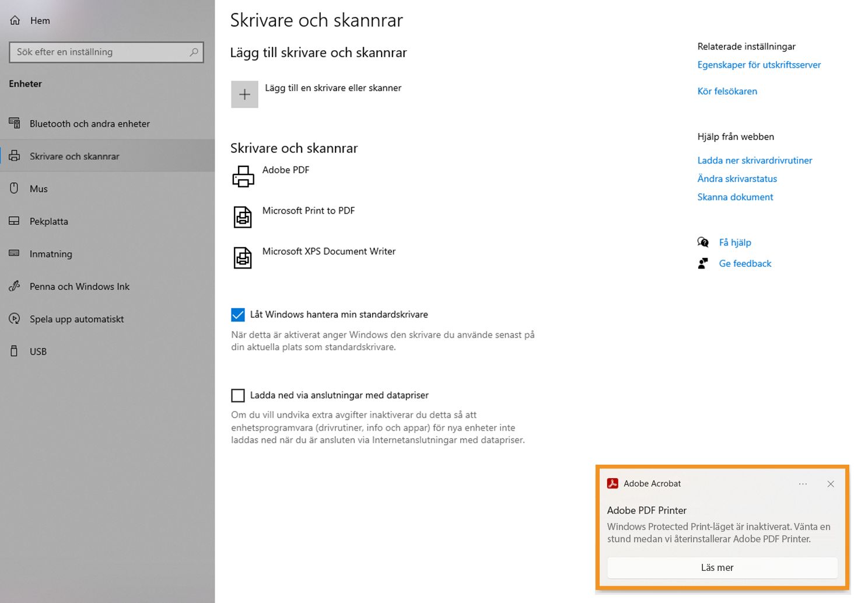Click the Adobe PDF printer icon

click(243, 176)
